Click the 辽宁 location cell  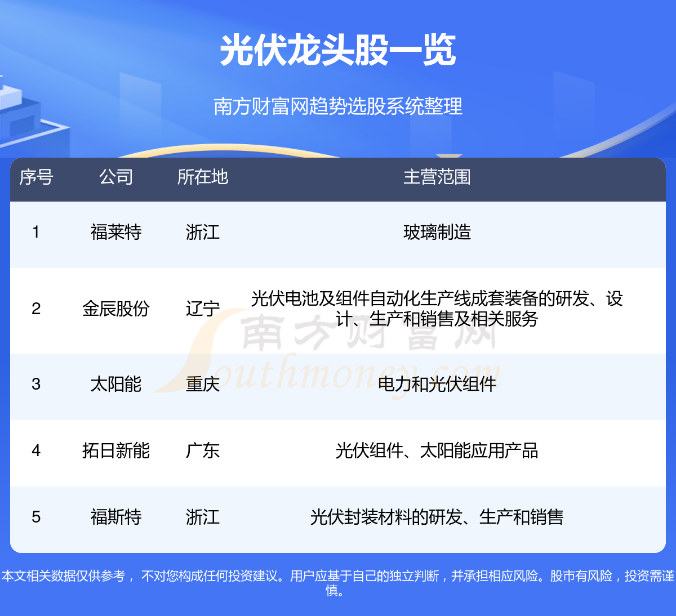tap(203, 309)
